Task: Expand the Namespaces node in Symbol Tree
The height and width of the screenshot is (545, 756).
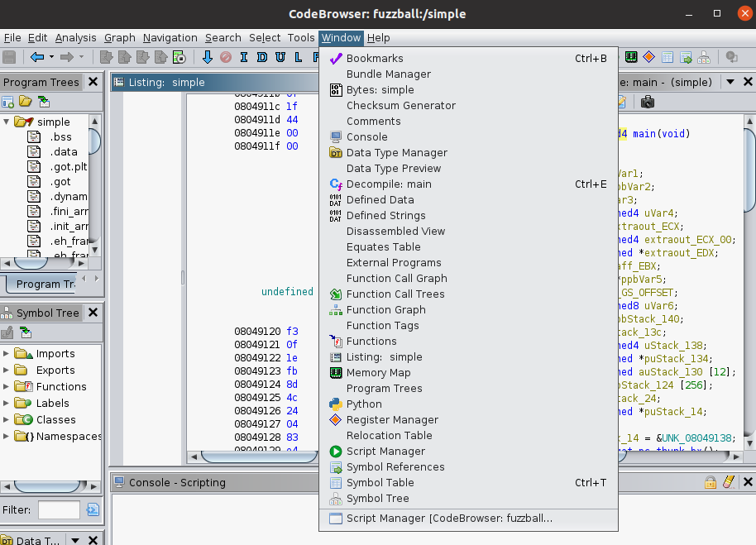Action: 6,436
